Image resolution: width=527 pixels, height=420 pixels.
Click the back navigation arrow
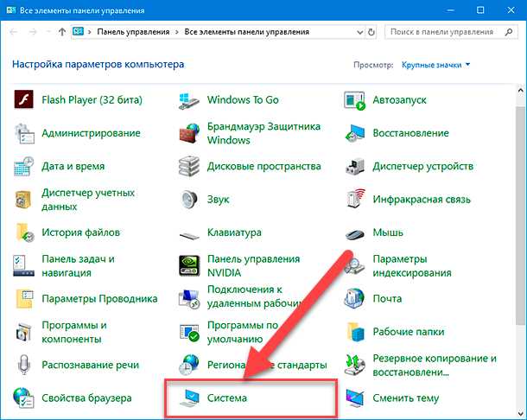tap(14, 32)
